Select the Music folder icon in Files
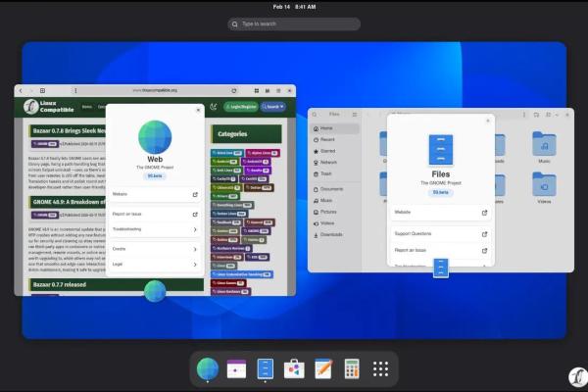Screen dimensions: 588x392 [x=544, y=144]
